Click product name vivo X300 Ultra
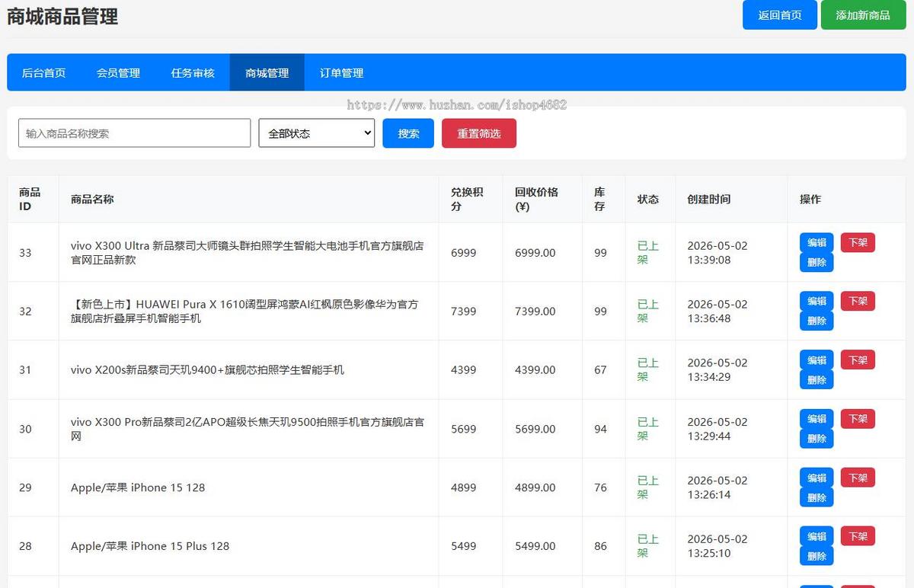914x588 pixels. pyautogui.click(x=247, y=253)
